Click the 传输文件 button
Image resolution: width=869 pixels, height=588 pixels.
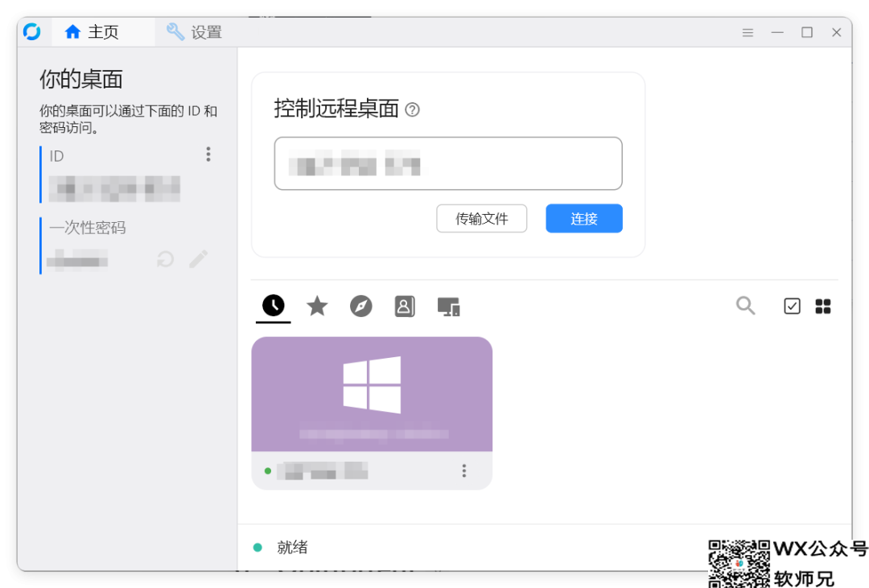[x=481, y=218]
